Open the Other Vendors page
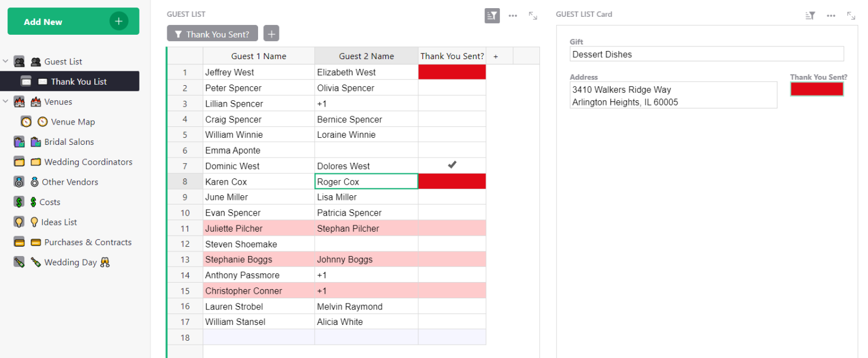The height and width of the screenshot is (358, 868). [70, 182]
